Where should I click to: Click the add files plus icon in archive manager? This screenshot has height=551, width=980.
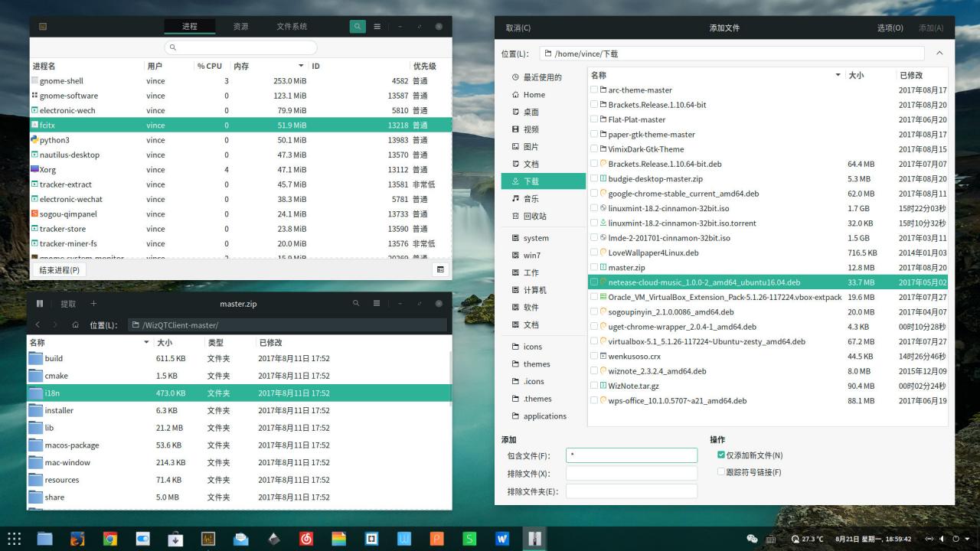click(93, 304)
